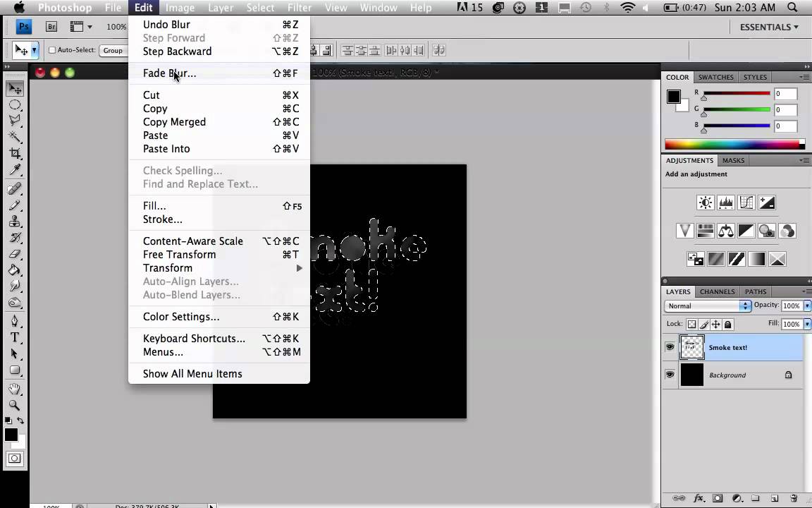The width and height of the screenshot is (812, 508).
Task: Switch to the Masks tab
Action: coord(733,160)
